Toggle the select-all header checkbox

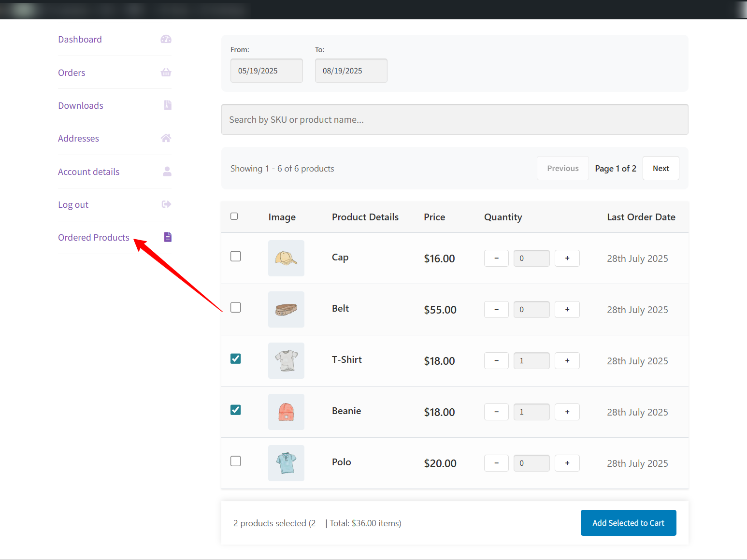pyautogui.click(x=234, y=216)
